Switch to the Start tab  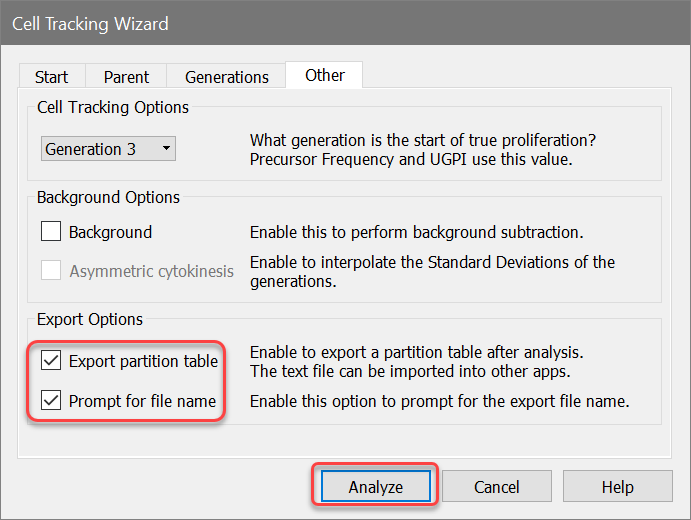click(x=51, y=77)
